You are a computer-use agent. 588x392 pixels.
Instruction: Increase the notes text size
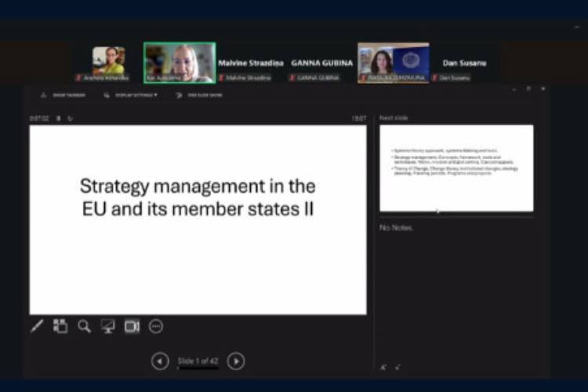(383, 367)
